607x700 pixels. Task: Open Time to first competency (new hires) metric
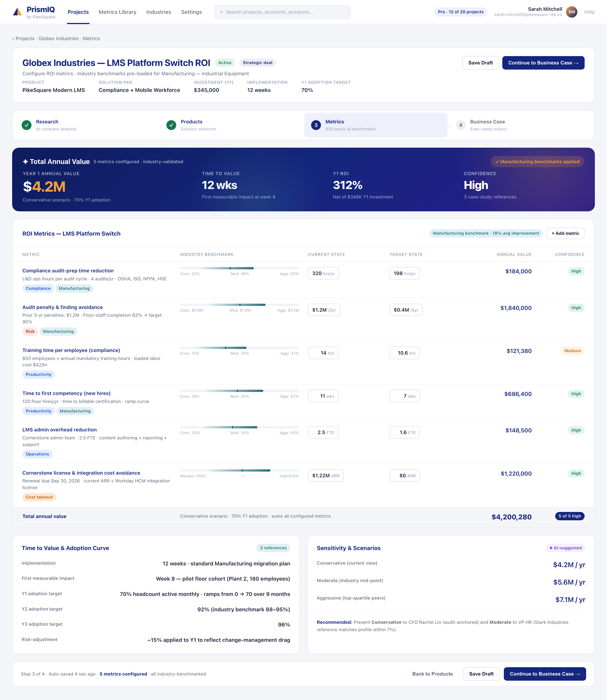pos(66,393)
